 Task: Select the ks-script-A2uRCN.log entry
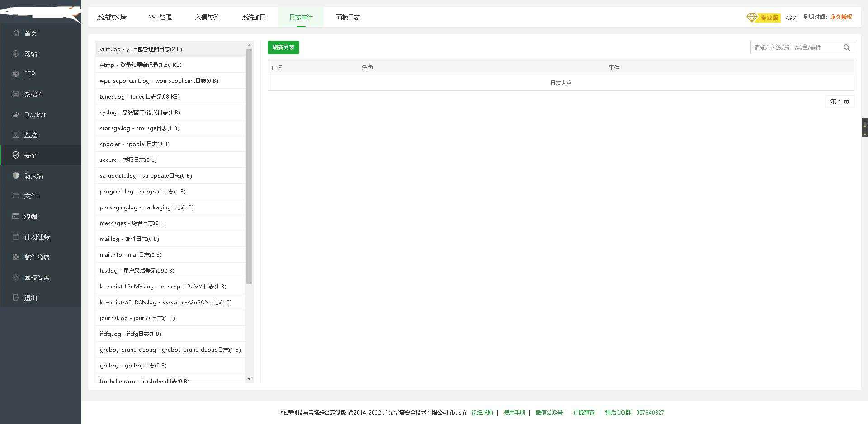(170, 302)
